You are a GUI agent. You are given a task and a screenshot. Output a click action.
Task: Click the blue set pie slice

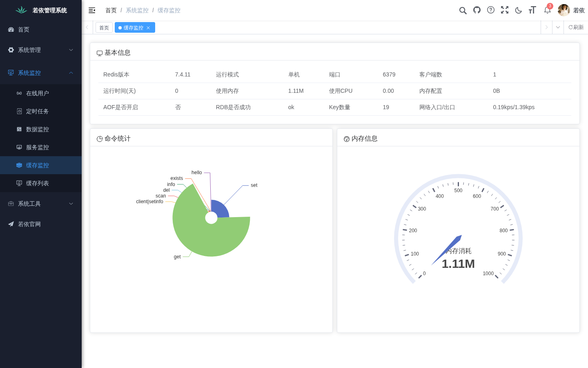220,209
